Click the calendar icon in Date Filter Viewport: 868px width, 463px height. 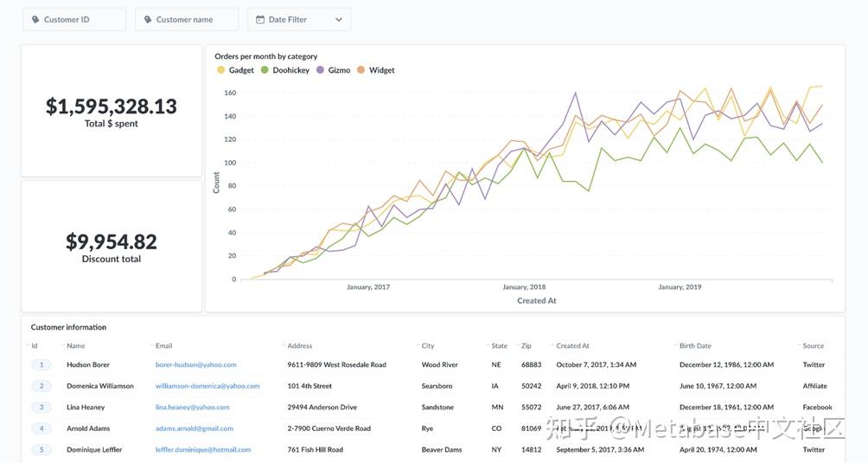click(260, 19)
